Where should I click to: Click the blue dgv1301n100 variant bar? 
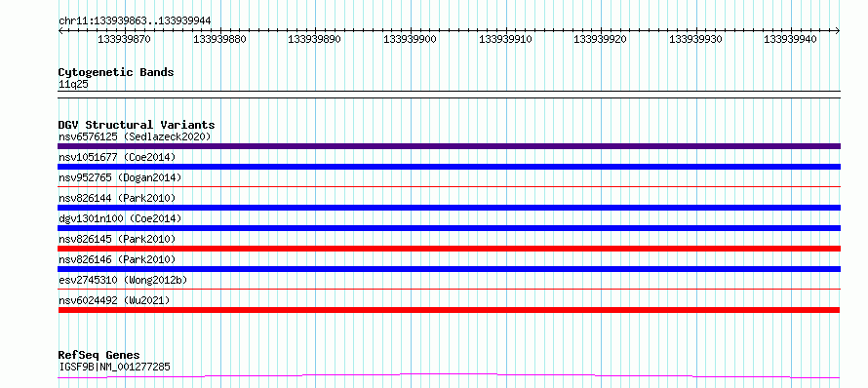point(449,228)
